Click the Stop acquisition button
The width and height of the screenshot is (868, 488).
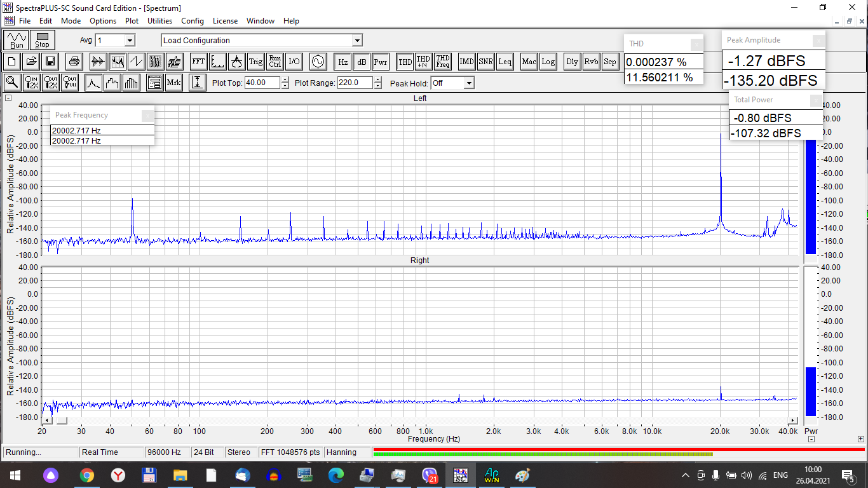point(42,40)
